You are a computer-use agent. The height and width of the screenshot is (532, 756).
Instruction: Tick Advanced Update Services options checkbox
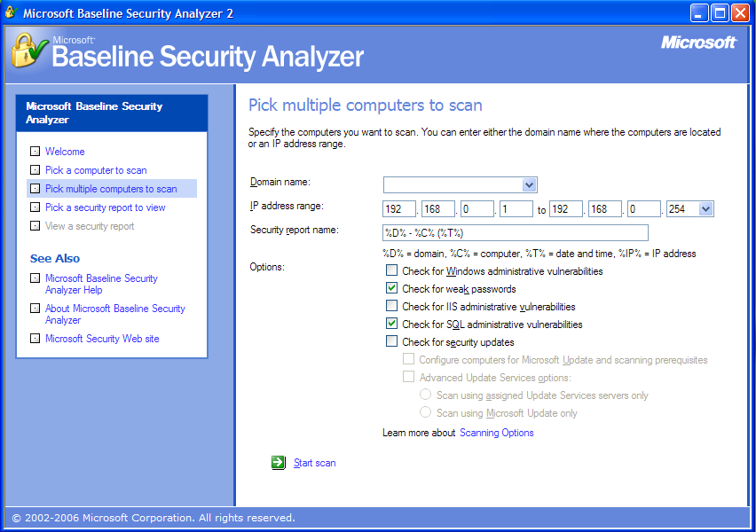tap(408, 377)
